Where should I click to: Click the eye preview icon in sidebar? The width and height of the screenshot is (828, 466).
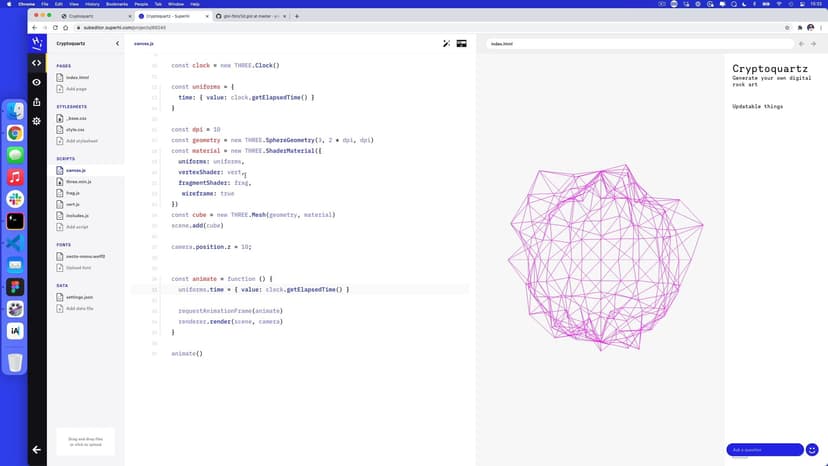[x=37, y=82]
